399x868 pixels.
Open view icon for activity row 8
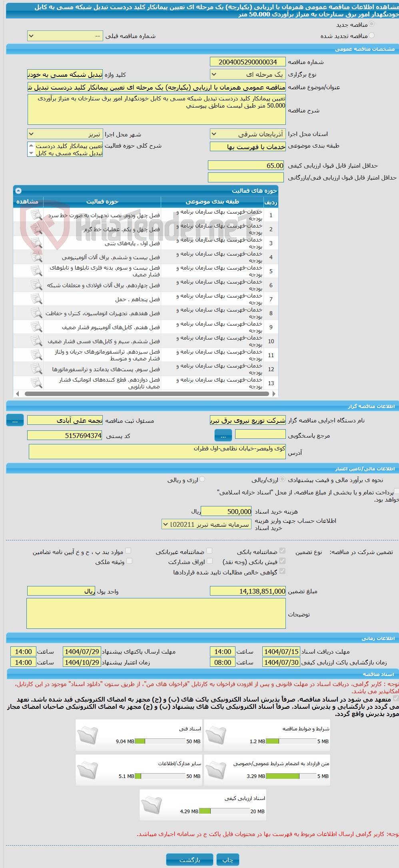[x=36, y=313]
